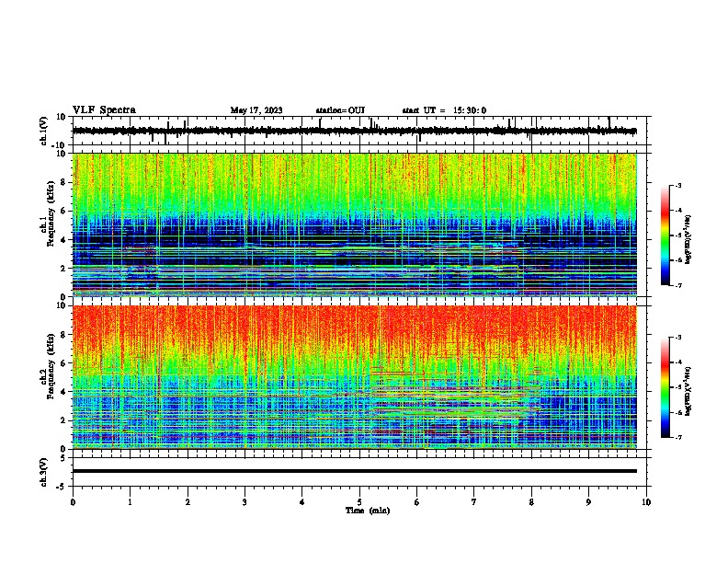Click the "station=OUI" label

[340, 110]
